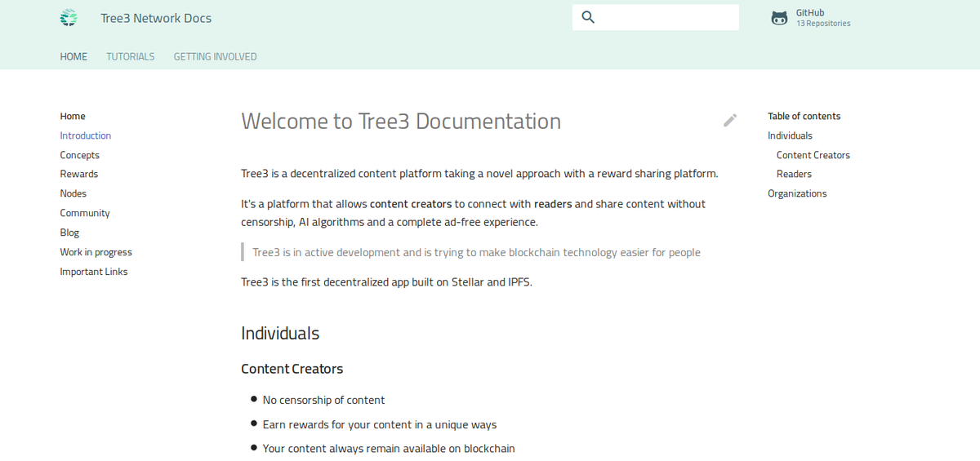Open the Blog sidebar link
980x461 pixels.
click(69, 233)
